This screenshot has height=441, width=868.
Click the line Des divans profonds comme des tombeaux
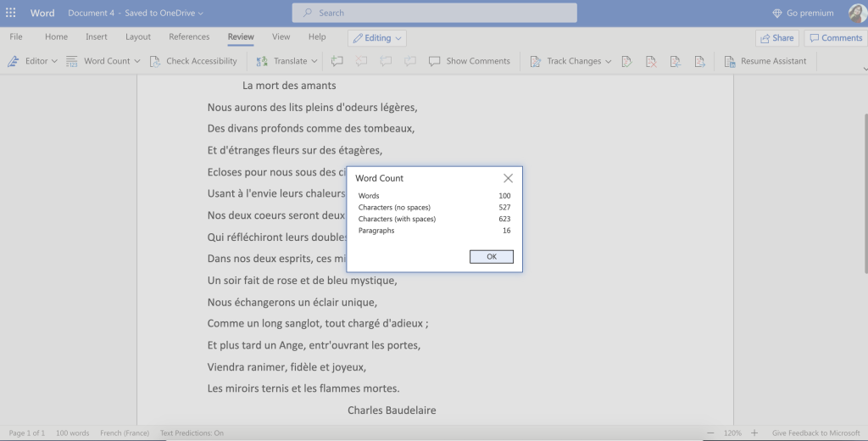point(311,129)
